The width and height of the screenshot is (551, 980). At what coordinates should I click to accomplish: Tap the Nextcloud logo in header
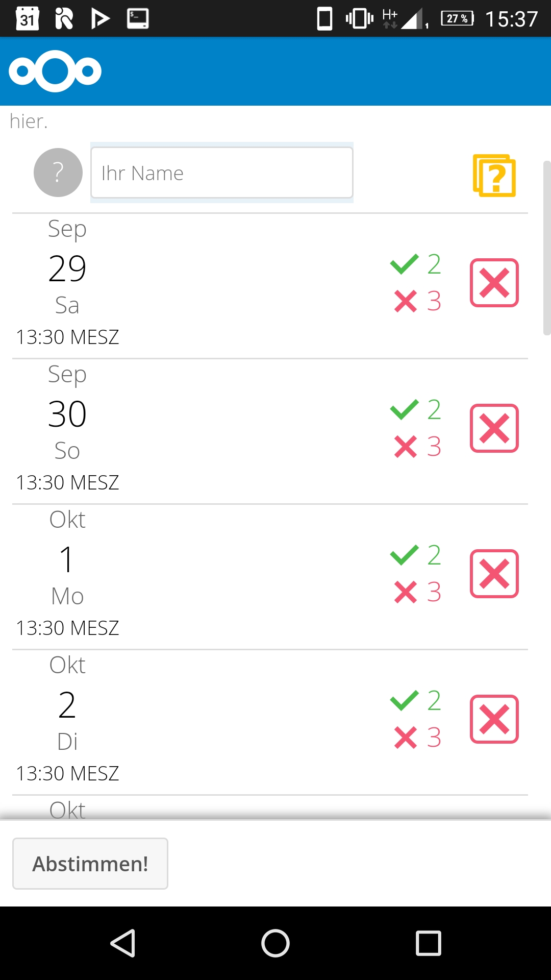[x=55, y=71]
